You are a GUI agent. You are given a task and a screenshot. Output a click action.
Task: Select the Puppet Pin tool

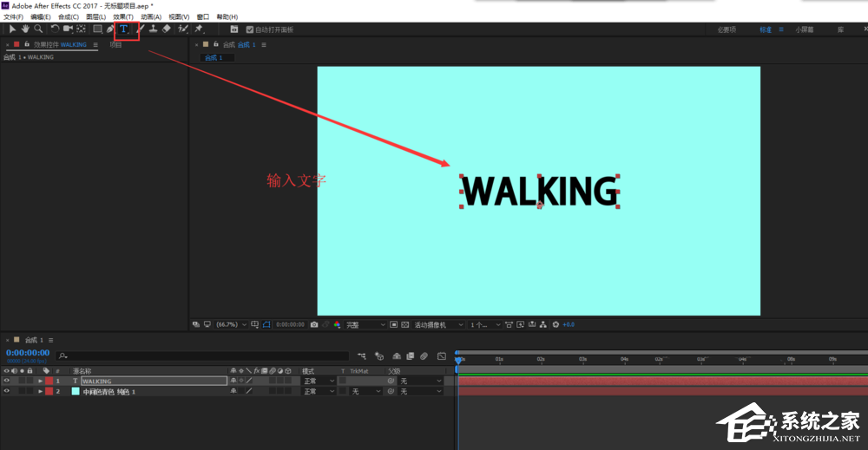pyautogui.click(x=199, y=29)
